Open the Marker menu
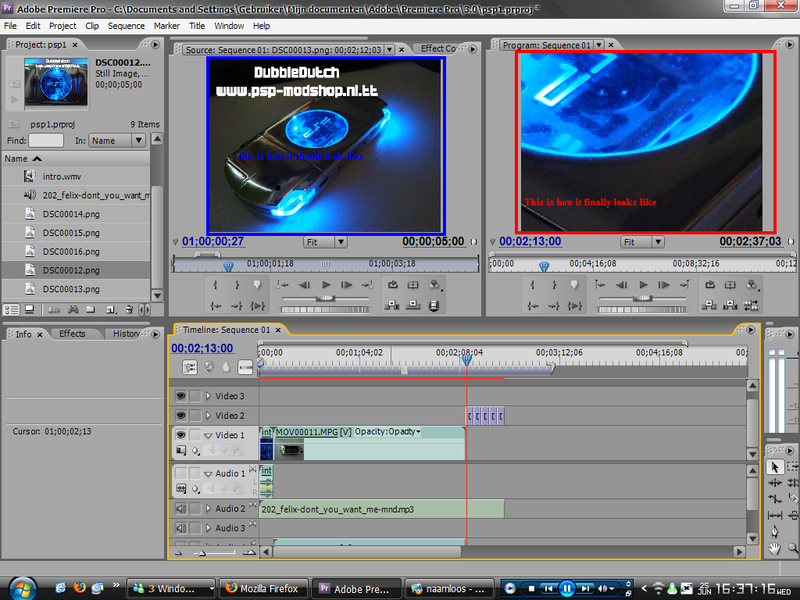Viewport: 800px width, 600px height. 166,26
